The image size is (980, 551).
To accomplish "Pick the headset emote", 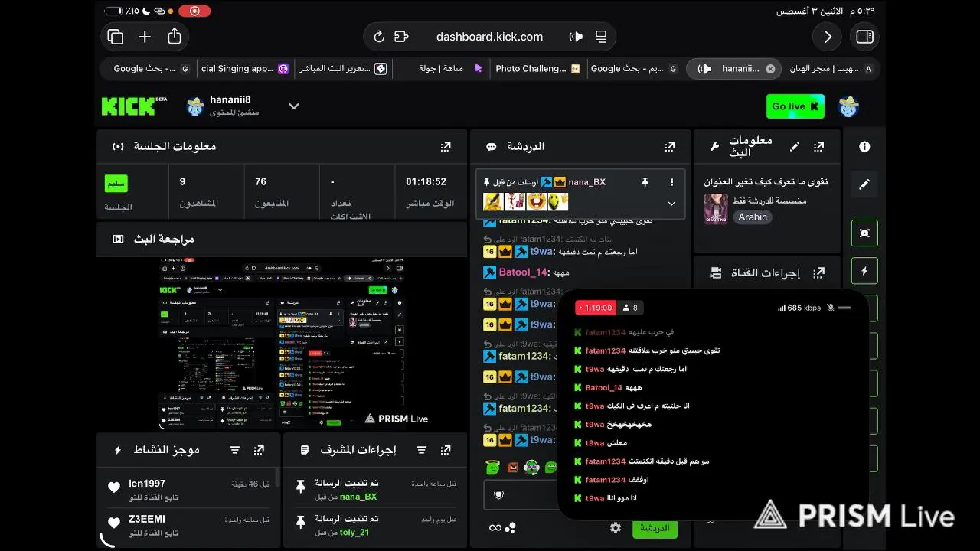I will (532, 467).
